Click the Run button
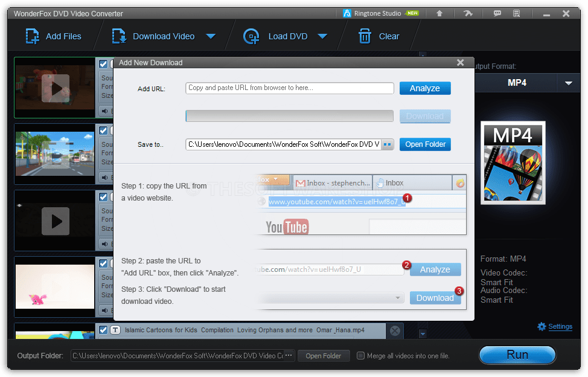The width and height of the screenshot is (588, 377). (x=517, y=355)
